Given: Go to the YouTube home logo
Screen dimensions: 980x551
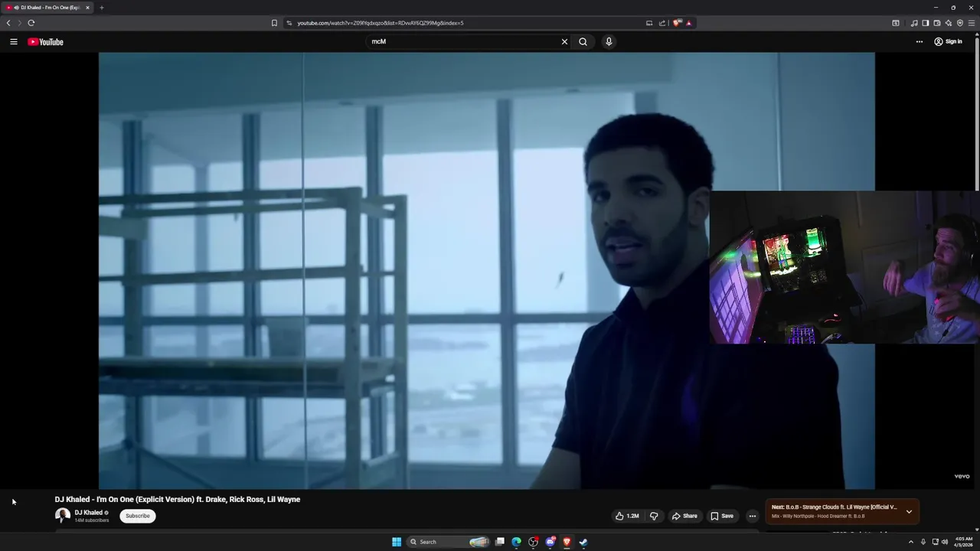Looking at the screenshot, I should 45,41.
